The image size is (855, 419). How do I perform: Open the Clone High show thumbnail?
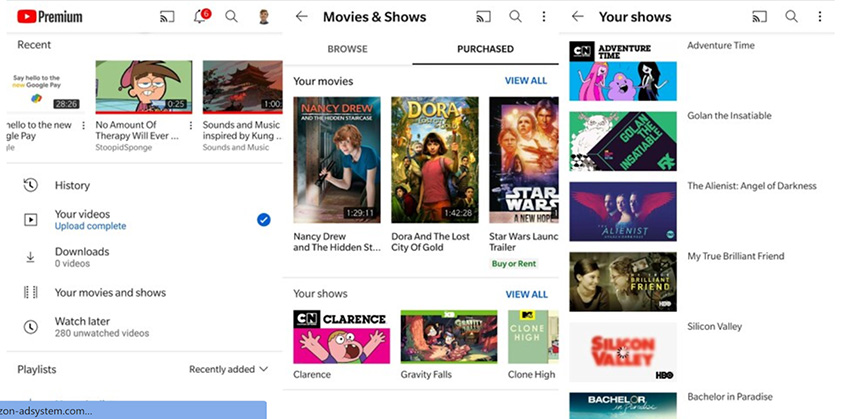click(x=533, y=337)
